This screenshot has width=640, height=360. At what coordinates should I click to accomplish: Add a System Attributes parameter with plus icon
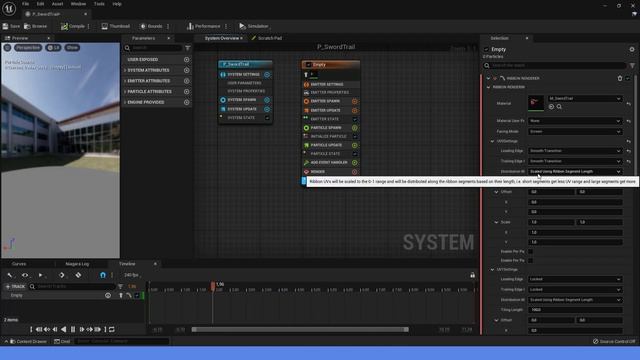187,70
